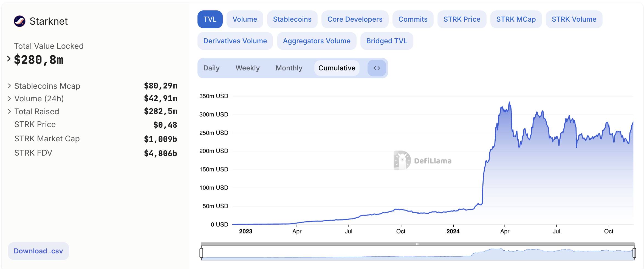The image size is (644, 269).
Task: Expand the Volume (24h) row
Action: (x=9, y=99)
